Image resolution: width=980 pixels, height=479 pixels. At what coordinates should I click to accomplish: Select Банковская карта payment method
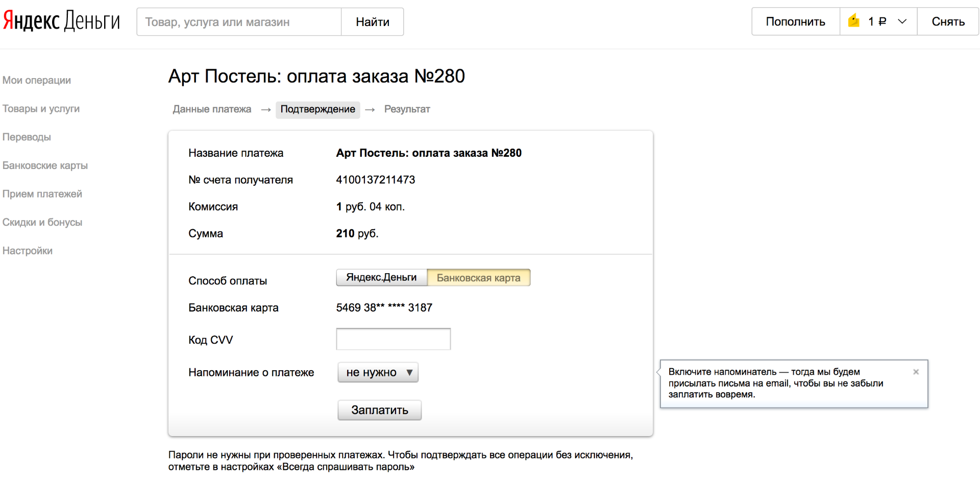click(x=478, y=278)
